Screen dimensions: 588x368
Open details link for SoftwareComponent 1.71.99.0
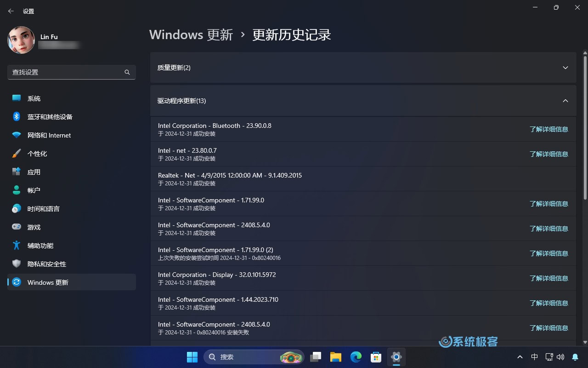pos(549,204)
